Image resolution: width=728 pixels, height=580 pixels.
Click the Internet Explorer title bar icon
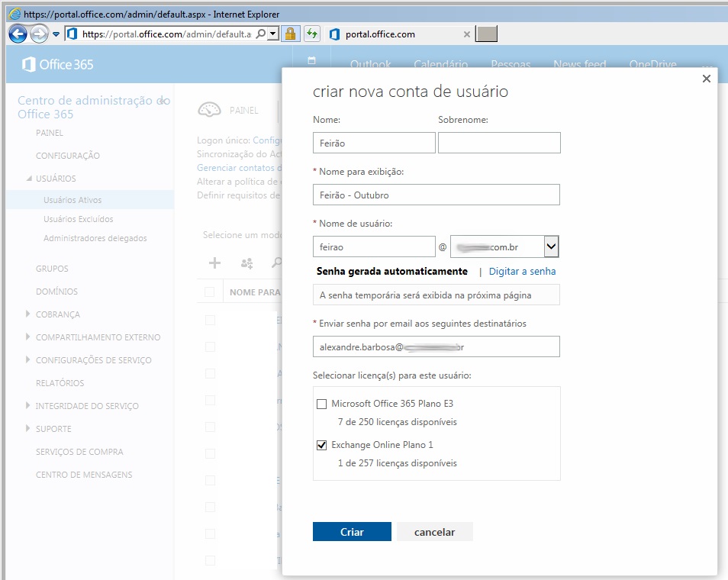[14, 14]
